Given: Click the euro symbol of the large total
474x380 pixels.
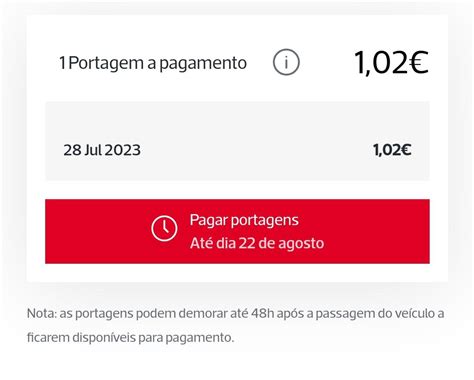Looking at the screenshot, I should click(419, 62).
